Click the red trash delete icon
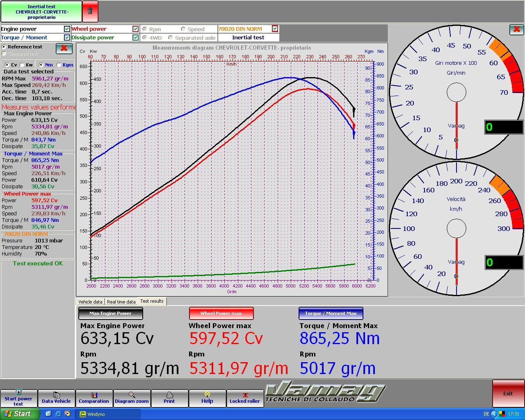 click(x=90, y=11)
